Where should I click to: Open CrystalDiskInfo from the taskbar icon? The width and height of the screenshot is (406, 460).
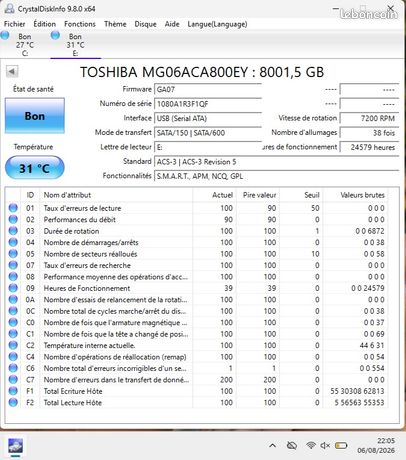[15, 446]
